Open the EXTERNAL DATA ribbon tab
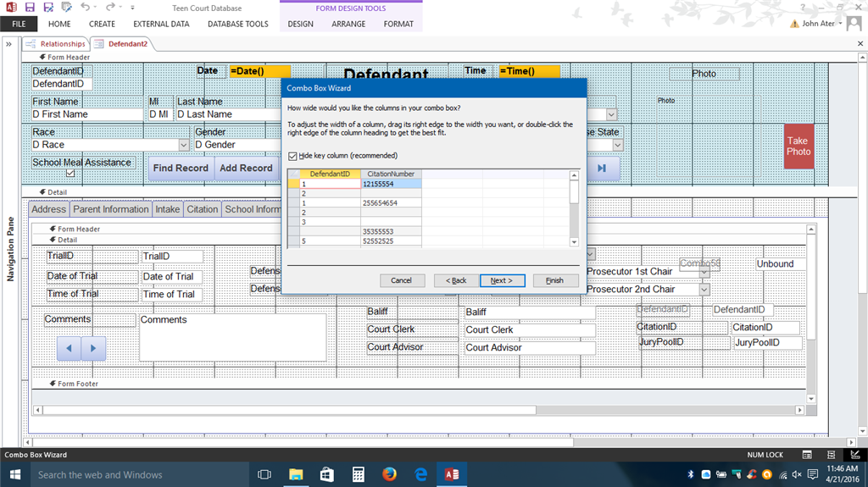This screenshot has height=487, width=868. coord(161,24)
